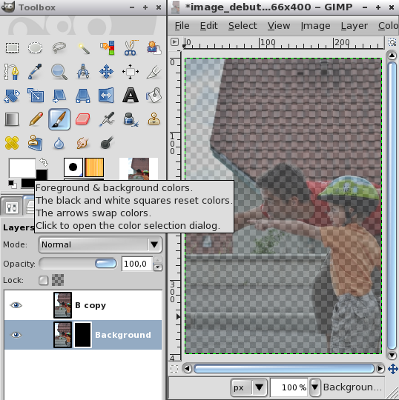Image resolution: width=399 pixels, height=400 pixels.
Task: Select the Shear tool
Action: click(59, 96)
